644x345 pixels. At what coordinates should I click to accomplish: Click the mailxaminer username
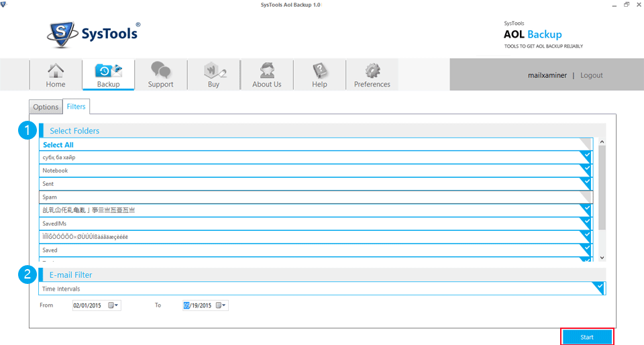coord(547,75)
